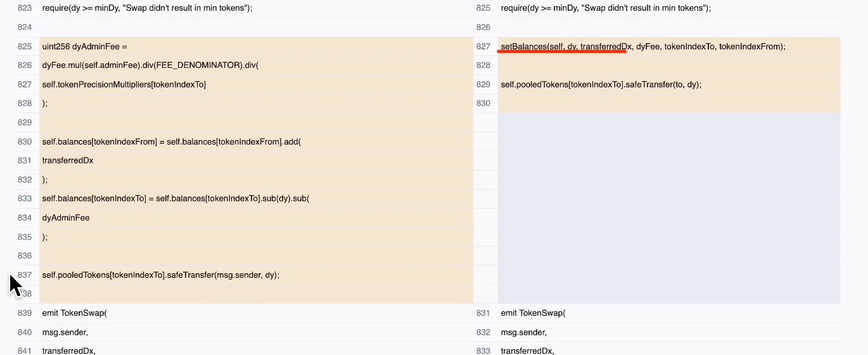Click the safeTransfer(to, dy) line
This screenshot has height=355, width=868.
coord(601,84)
